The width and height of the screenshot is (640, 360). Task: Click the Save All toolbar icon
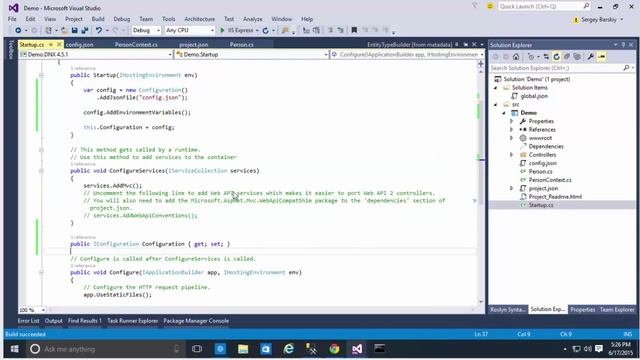85,30
